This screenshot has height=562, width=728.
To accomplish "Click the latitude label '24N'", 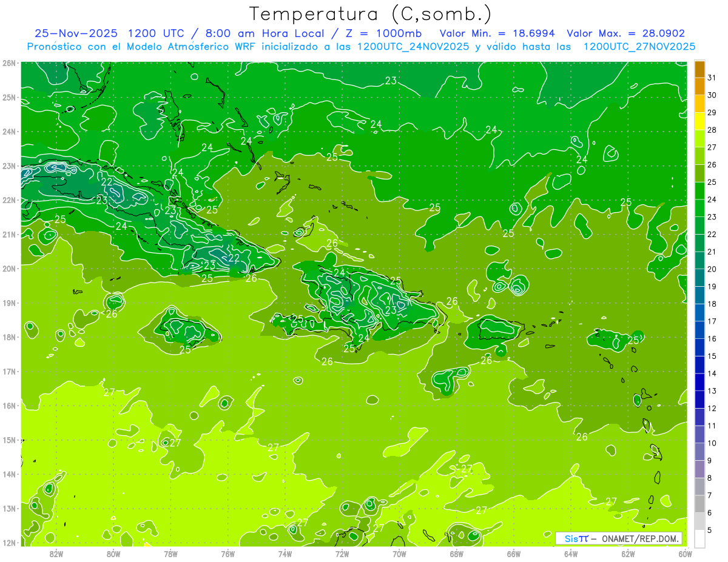I will [x=9, y=132].
